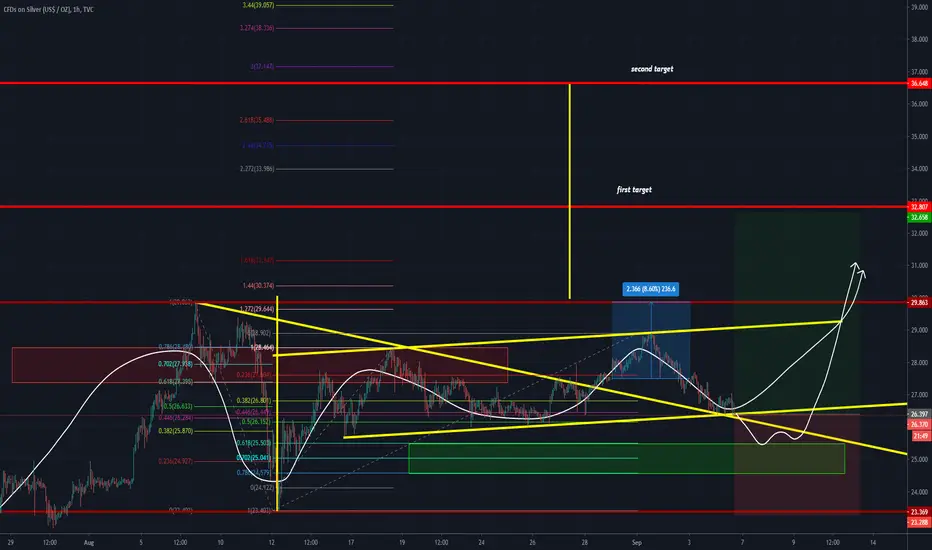
Task: Click the 39.000 price axis value
Action: (919, 7)
